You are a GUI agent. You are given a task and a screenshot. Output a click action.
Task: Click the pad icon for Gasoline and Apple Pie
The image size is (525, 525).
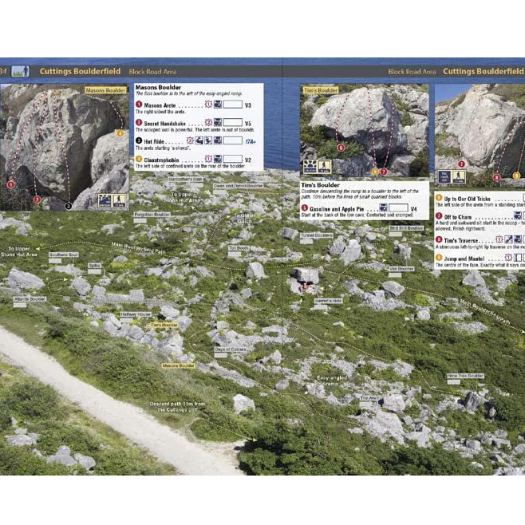pos(383,208)
